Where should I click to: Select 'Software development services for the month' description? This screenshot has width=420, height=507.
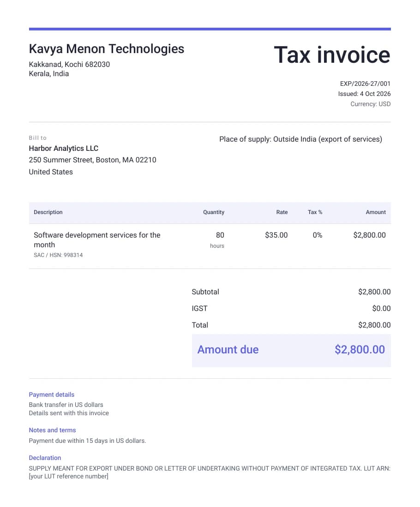97,240
